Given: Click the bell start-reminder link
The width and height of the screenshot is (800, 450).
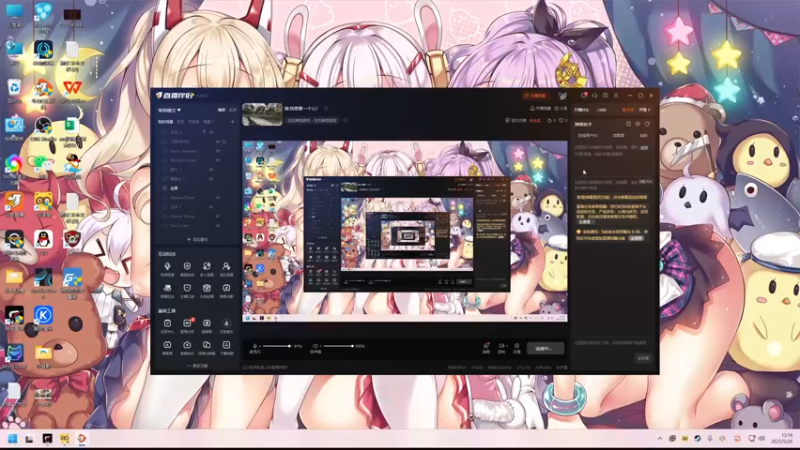Looking at the screenshot, I should click(540, 109).
